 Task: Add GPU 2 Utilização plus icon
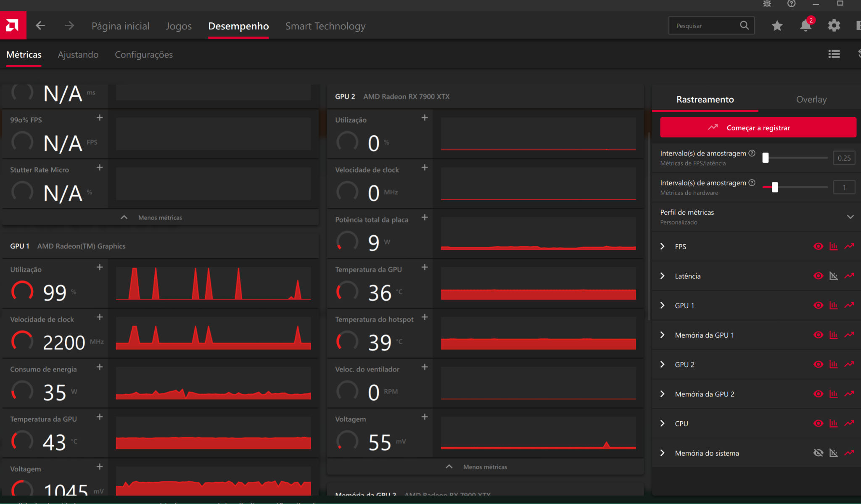[x=425, y=118]
